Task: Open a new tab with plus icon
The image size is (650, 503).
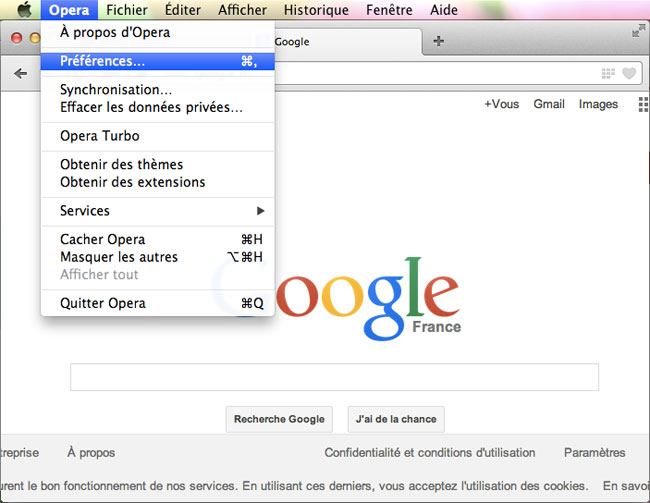Action: [439, 41]
